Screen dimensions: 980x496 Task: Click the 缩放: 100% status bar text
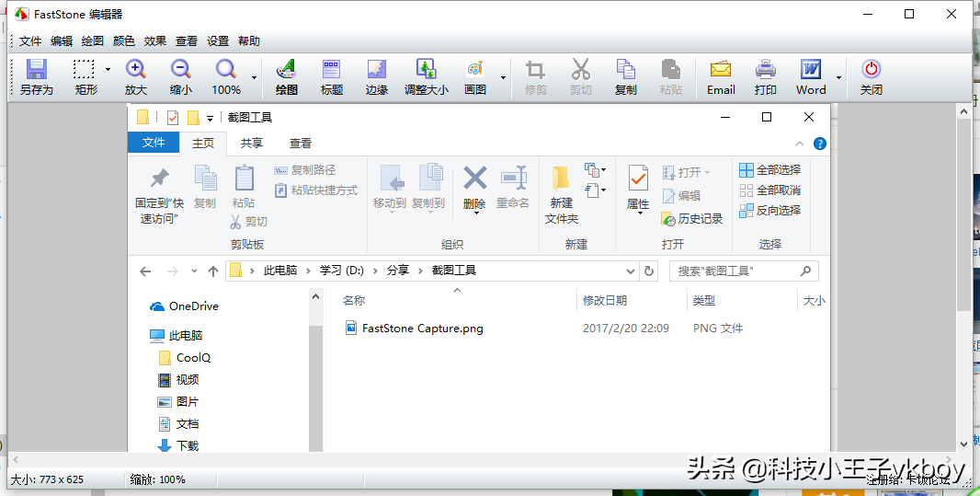click(x=157, y=479)
